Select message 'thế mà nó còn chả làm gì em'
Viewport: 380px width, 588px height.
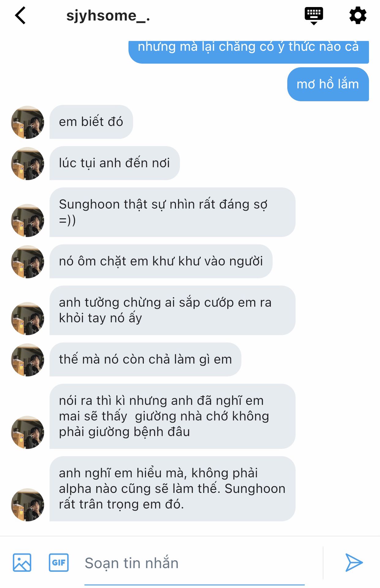pos(145,359)
